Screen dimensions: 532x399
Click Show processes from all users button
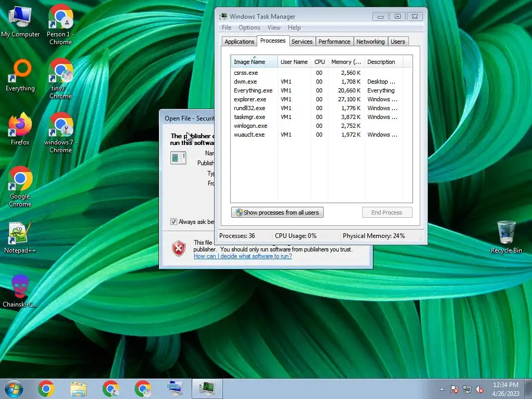click(x=277, y=212)
